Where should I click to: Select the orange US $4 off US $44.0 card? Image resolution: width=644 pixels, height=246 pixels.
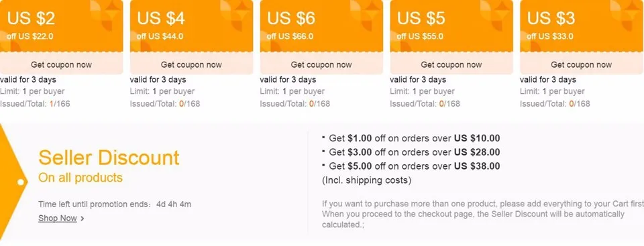click(191, 27)
